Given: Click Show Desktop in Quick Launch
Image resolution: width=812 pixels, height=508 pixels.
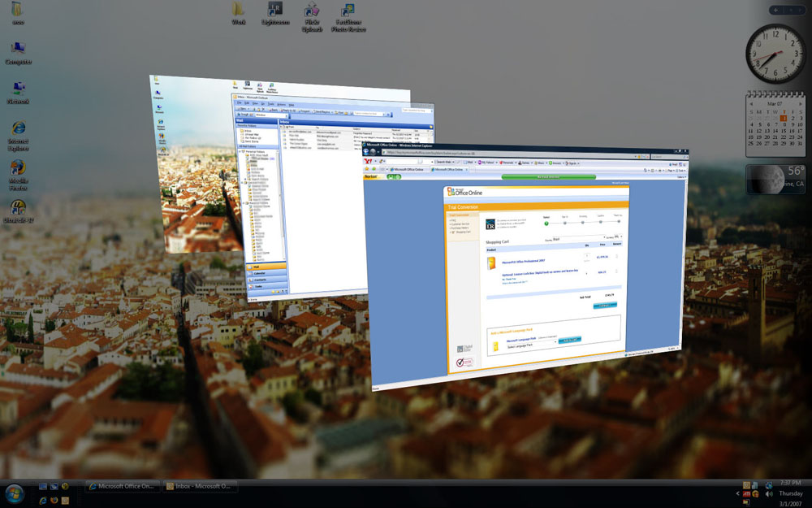Looking at the screenshot, I should pyautogui.click(x=43, y=486).
